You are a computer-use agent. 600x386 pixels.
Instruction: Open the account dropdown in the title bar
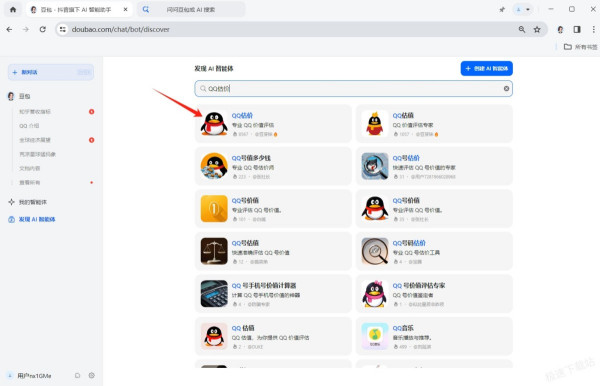click(522, 10)
